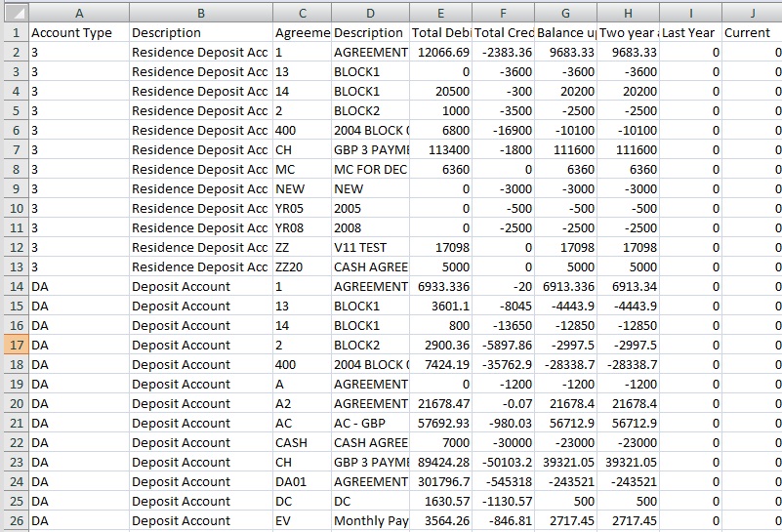The height and width of the screenshot is (532, 782).
Task: Select the cell containing -545318
Action: click(x=503, y=482)
